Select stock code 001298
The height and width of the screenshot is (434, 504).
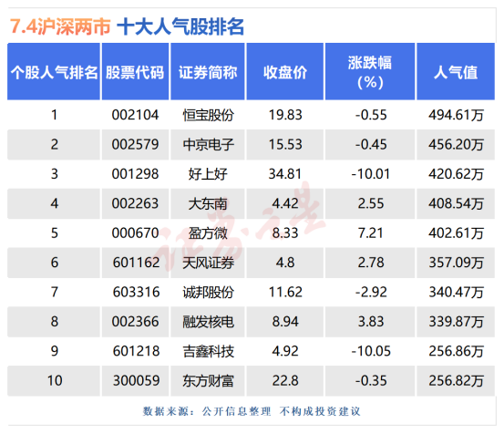click(135, 174)
